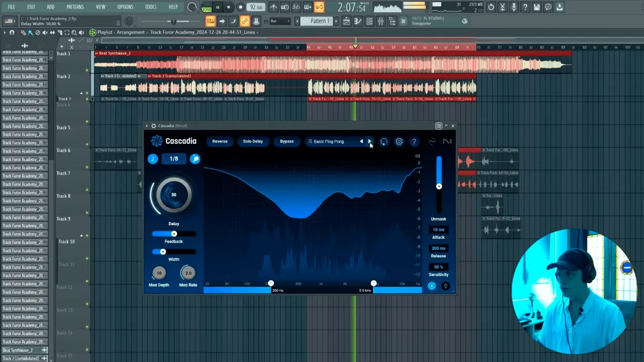Click the Delay knob showing 30
The image size is (644, 362).
point(174,194)
